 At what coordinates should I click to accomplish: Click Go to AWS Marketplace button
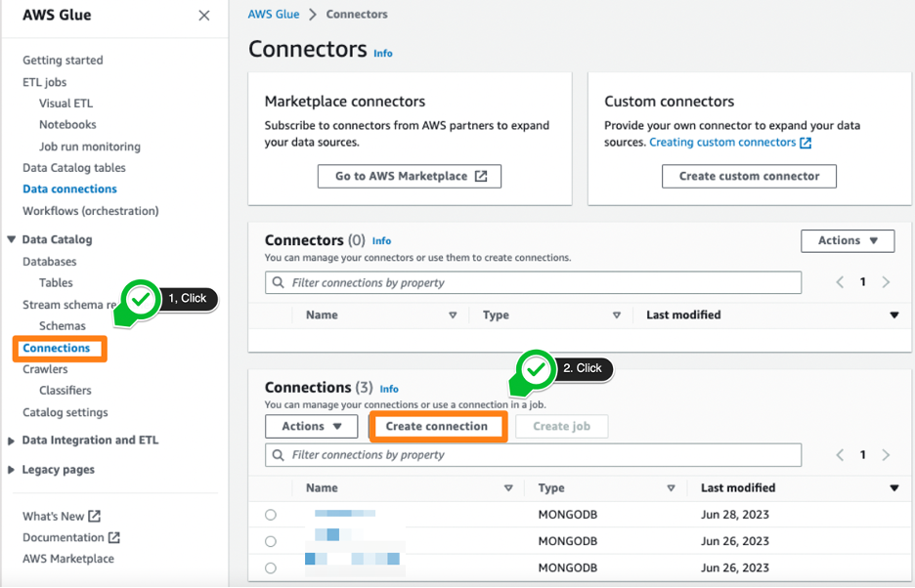[409, 176]
